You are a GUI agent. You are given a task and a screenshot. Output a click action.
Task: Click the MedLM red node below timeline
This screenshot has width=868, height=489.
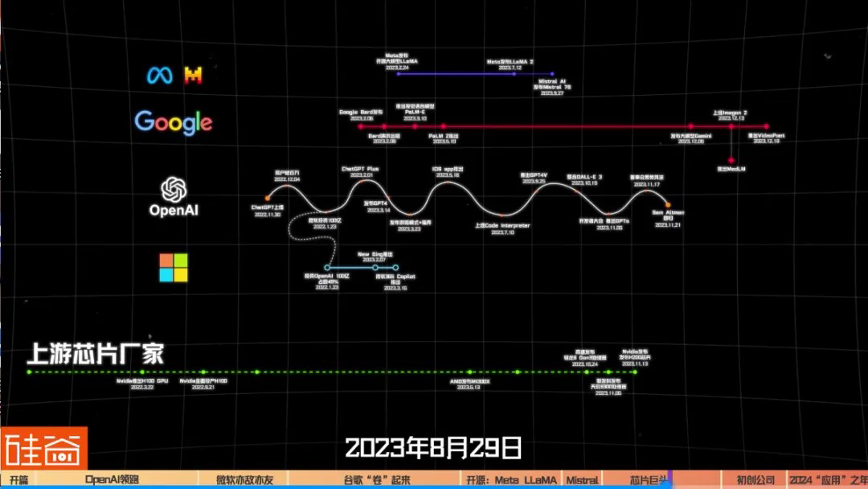[x=731, y=160]
